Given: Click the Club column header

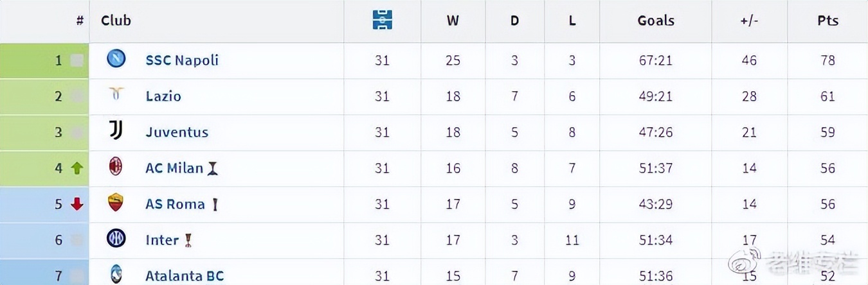Looking at the screenshot, I should 116,21.
